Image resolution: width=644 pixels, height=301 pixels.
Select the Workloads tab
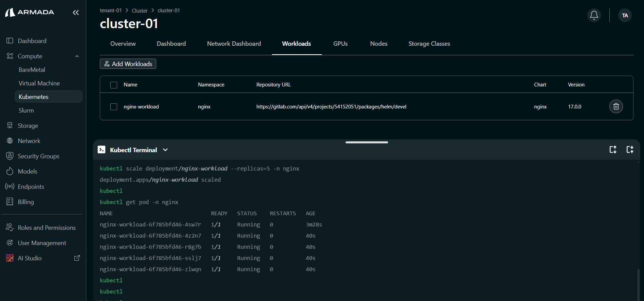click(297, 44)
